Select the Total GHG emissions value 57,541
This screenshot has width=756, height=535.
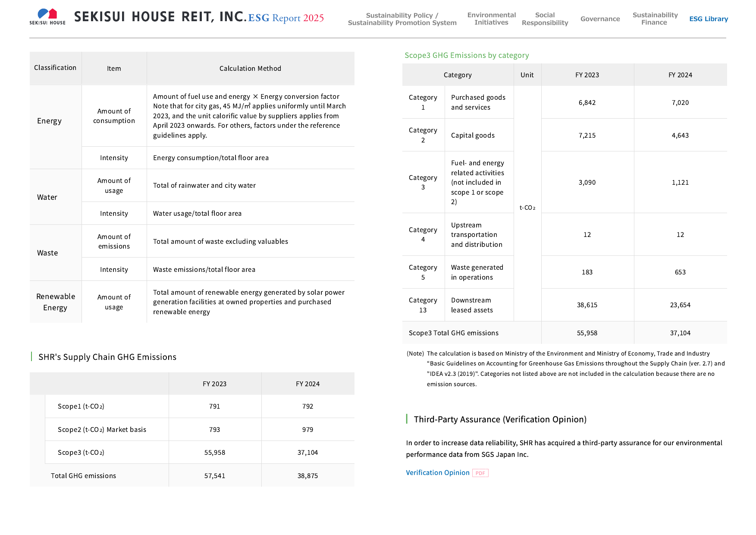pyautogui.click(x=215, y=476)
